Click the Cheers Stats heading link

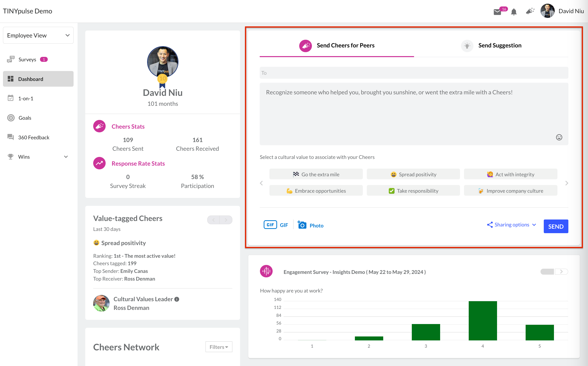[128, 126]
